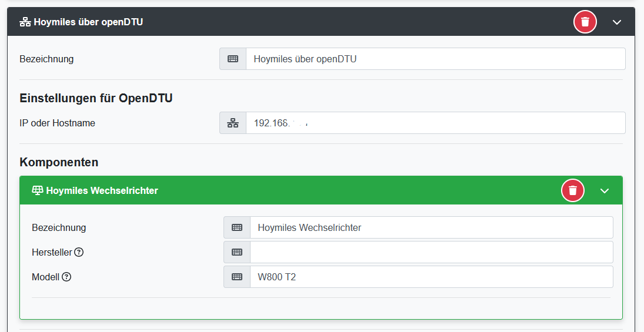The height and width of the screenshot is (332, 644).
Task: Click keyboard icon beside device Bezeichnung field
Action: (233, 59)
